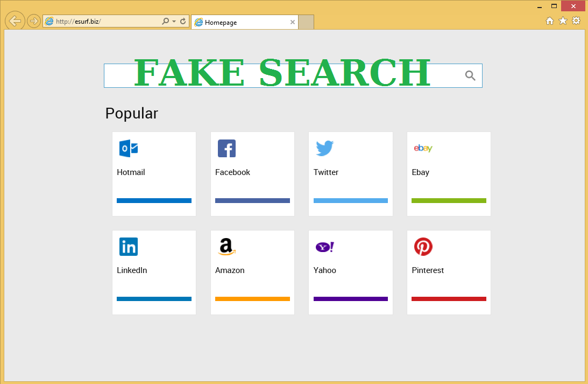This screenshot has width=588, height=384.
Task: Click the green bar on Ebay tile
Action: pos(449,201)
